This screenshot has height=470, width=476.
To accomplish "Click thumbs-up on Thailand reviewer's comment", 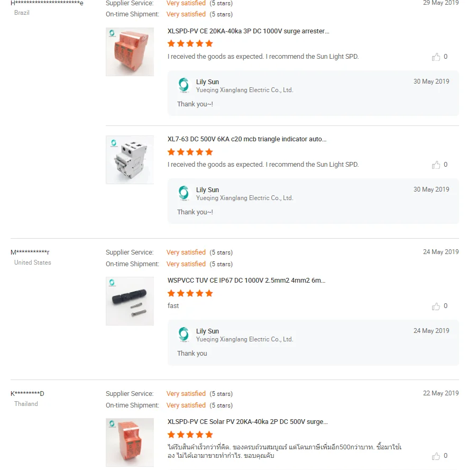I will pos(436,456).
